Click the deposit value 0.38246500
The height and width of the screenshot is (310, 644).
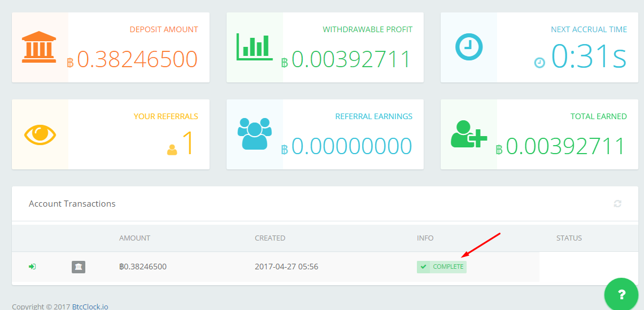coord(137,59)
